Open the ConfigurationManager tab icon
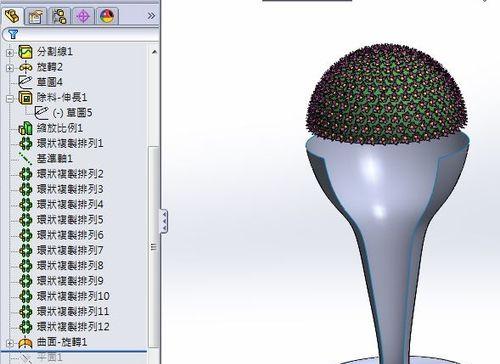500x364 pixels. coord(59,16)
